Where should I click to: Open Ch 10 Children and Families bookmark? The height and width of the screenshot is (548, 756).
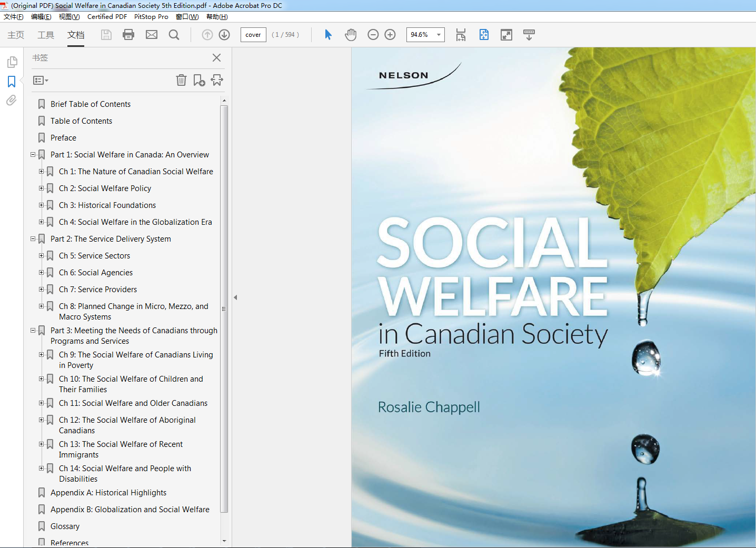[131, 384]
